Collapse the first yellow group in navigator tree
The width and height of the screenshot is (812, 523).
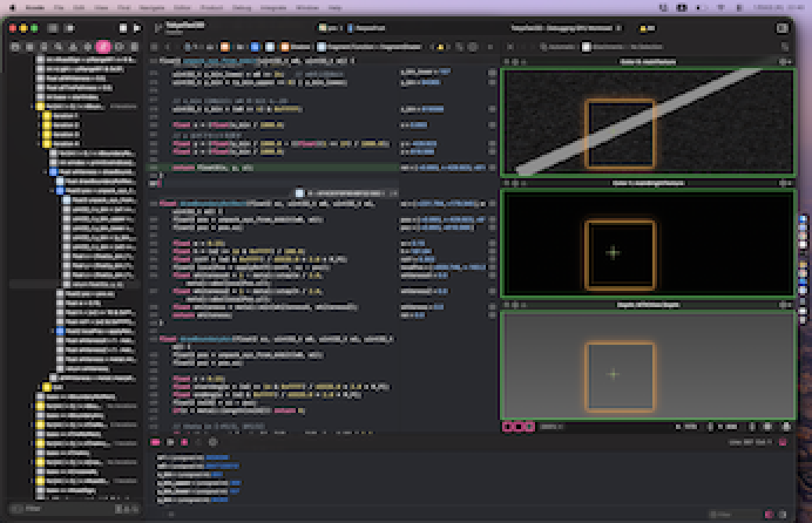click(31, 106)
